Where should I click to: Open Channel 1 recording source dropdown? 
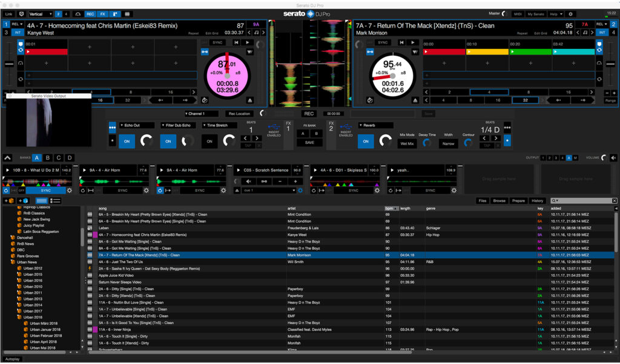tap(202, 114)
